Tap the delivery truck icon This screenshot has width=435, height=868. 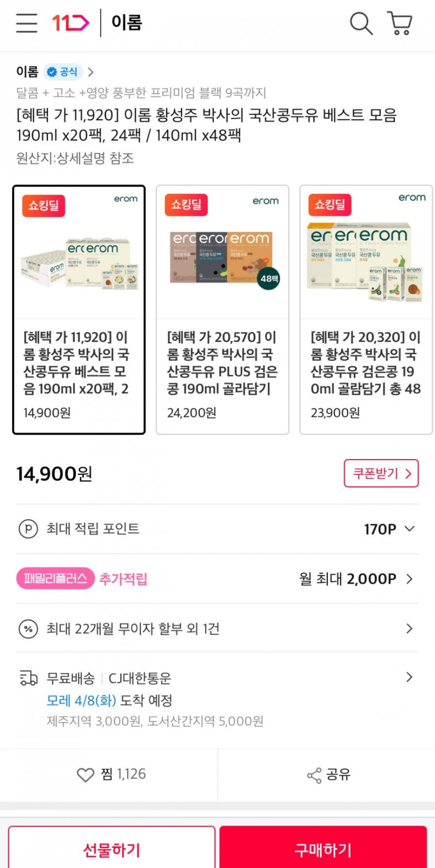(x=29, y=678)
